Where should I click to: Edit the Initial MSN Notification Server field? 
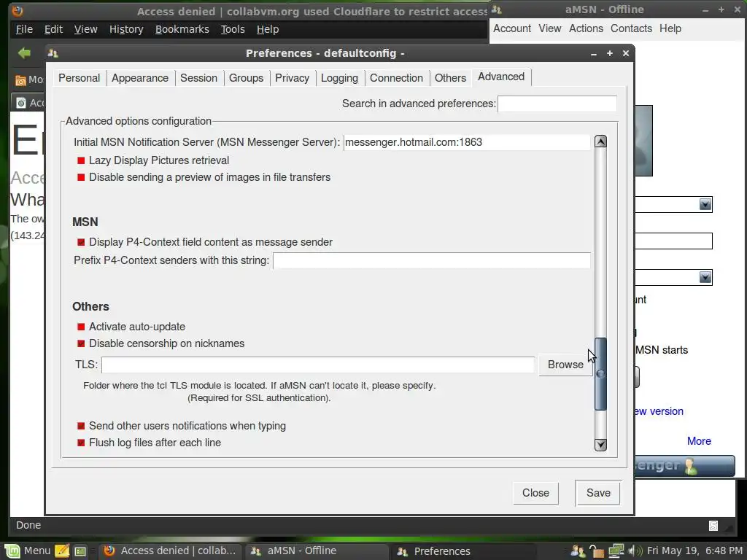(466, 142)
